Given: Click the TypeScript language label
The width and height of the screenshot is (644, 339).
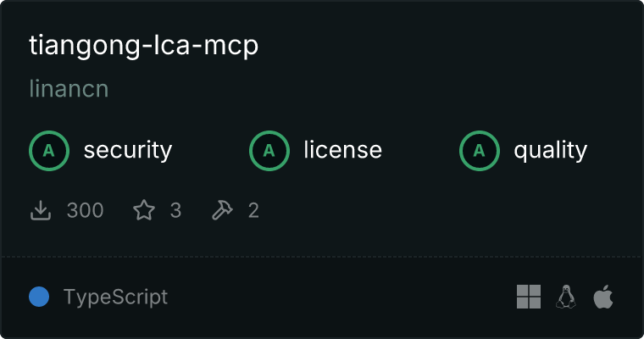Looking at the screenshot, I should point(115,297).
